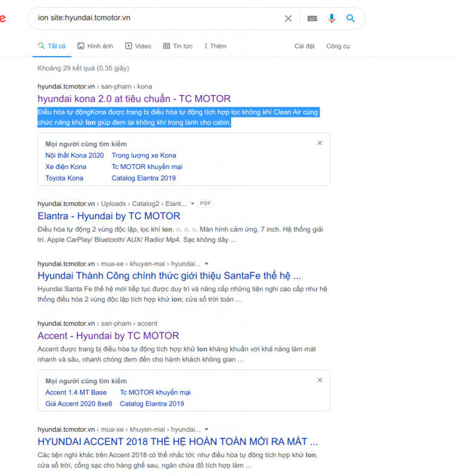Search Catalog Elantra 2019 under Accent result
The width and height of the screenshot is (454, 476).
[x=152, y=404]
